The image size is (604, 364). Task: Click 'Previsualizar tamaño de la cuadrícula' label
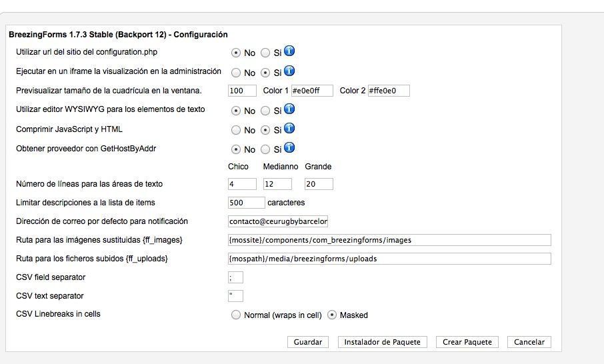109,91
